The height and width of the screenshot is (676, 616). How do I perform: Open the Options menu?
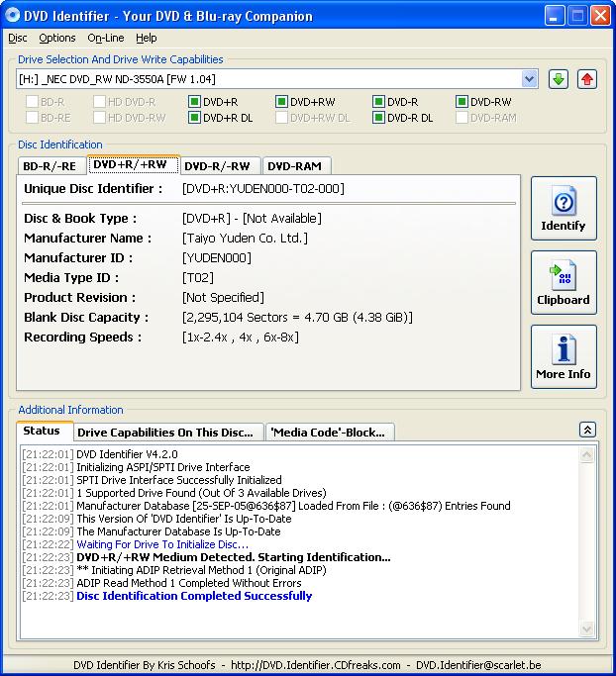(x=57, y=38)
